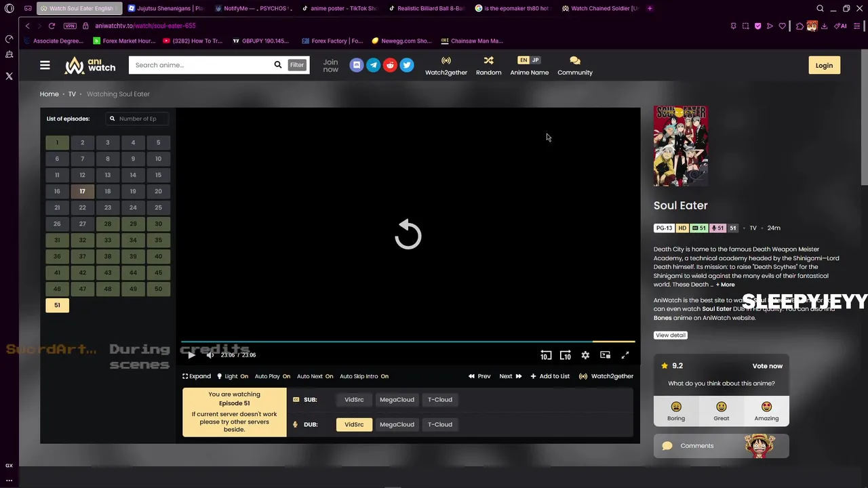Click the search magnifier icon
The width and height of the screenshot is (868, 488).
tap(278, 65)
